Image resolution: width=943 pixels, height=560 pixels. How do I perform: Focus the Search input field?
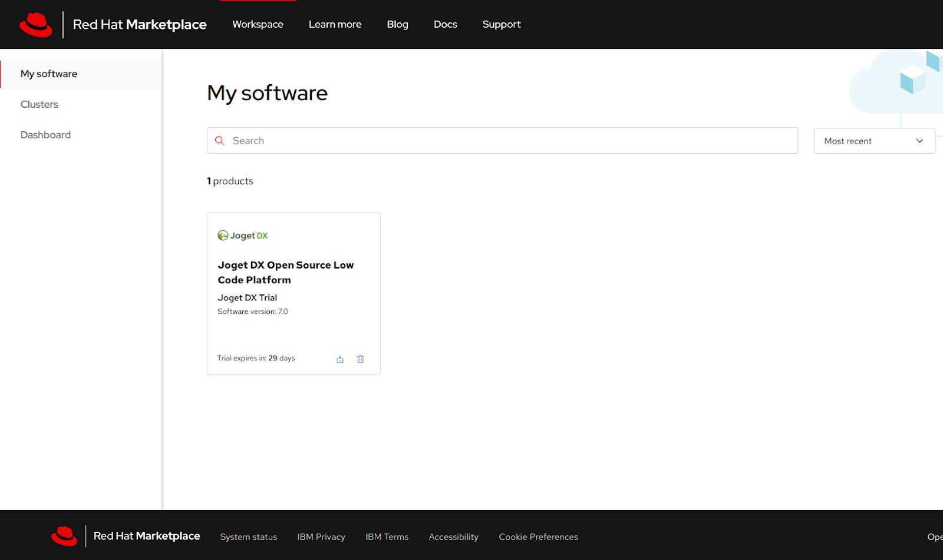point(502,141)
